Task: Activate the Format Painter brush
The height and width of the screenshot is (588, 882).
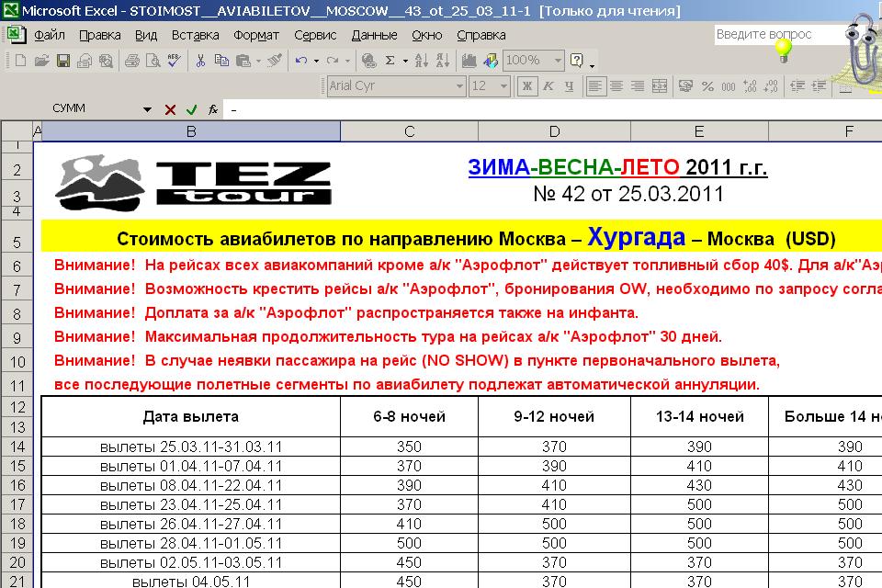Action: (x=275, y=61)
